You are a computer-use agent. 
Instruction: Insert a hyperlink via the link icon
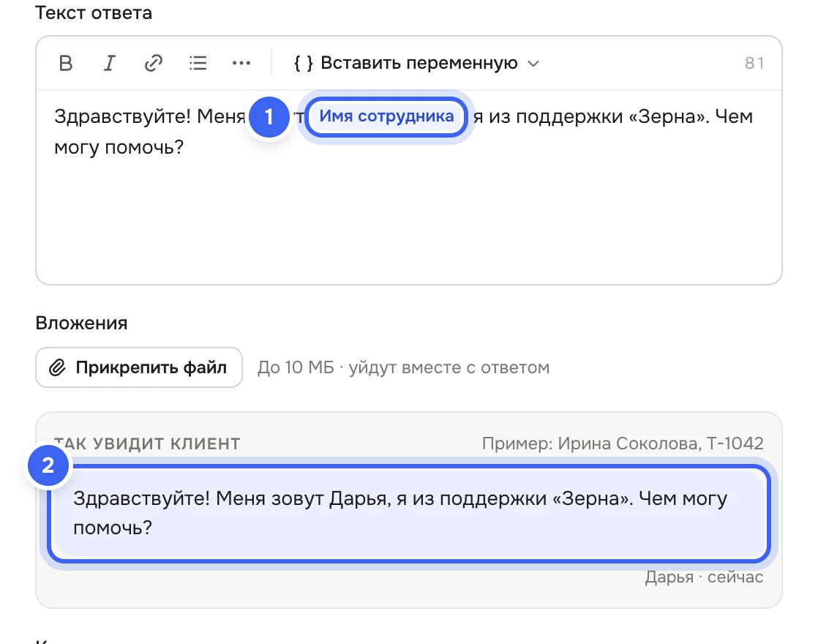coord(154,63)
